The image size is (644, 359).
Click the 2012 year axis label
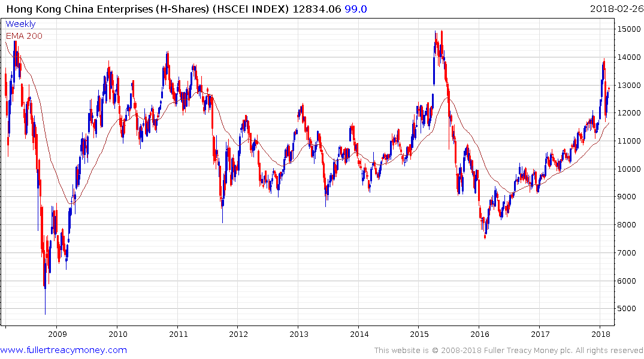tap(238, 334)
